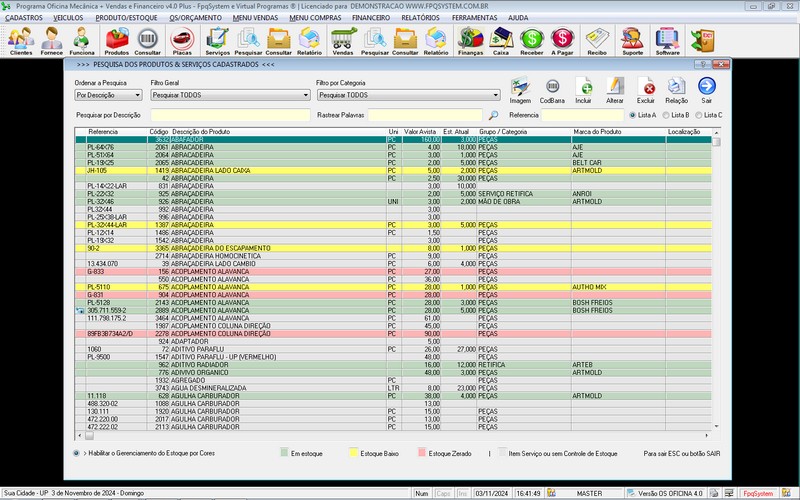
Task: Click the Placas license plate icon
Action: click(x=182, y=40)
